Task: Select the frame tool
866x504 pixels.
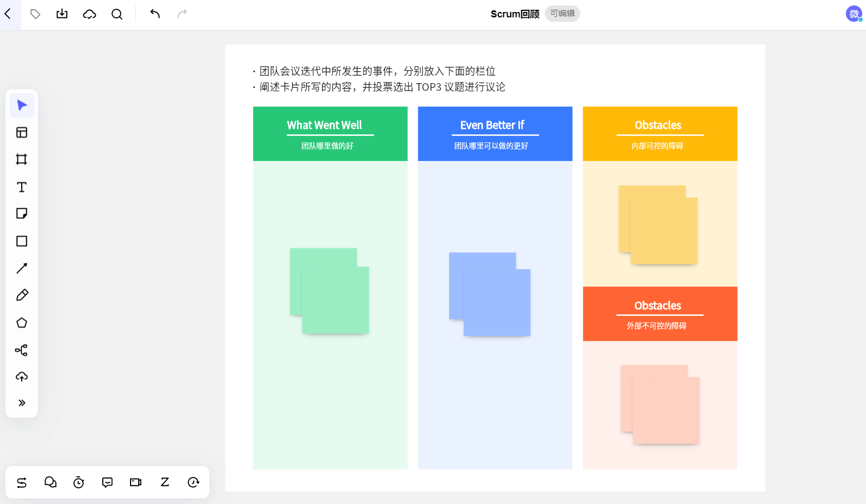Action: 22,159
